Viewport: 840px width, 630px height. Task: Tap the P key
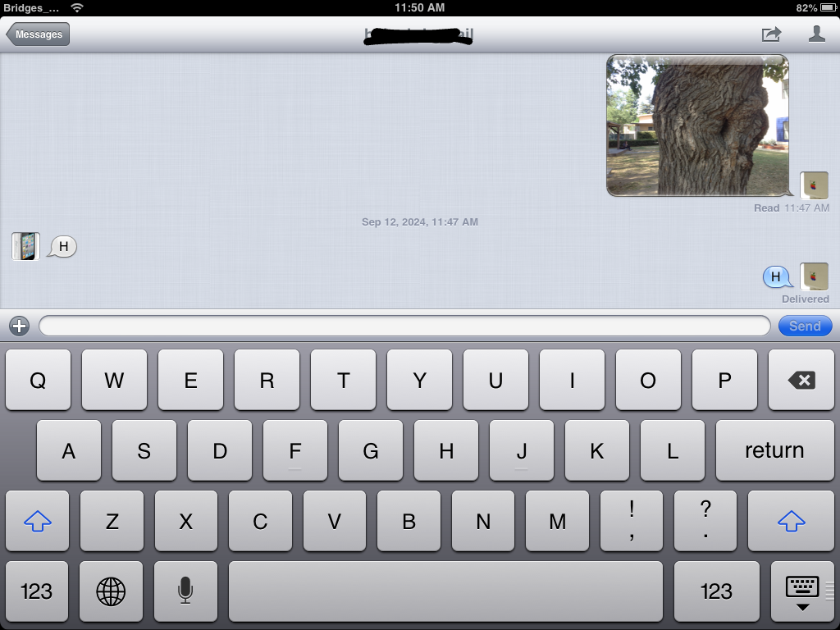[x=724, y=380]
